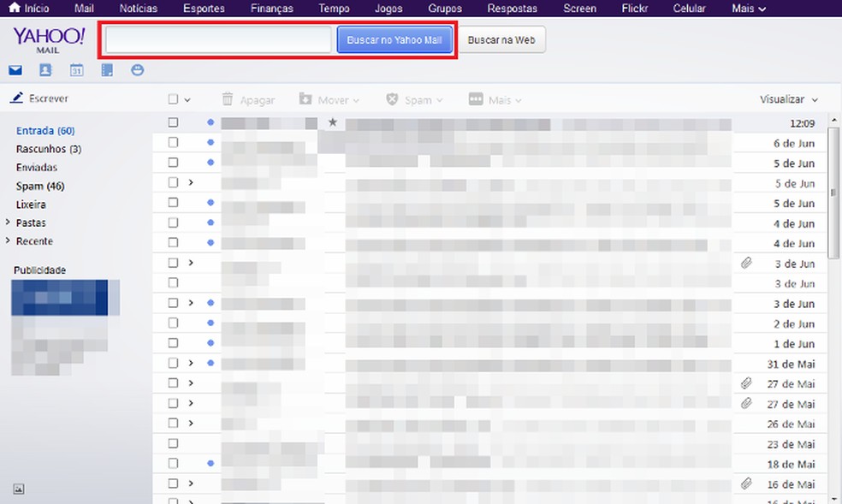Check the 6 de Jun message checkbox
This screenshot has width=842, height=504.
pyautogui.click(x=173, y=142)
